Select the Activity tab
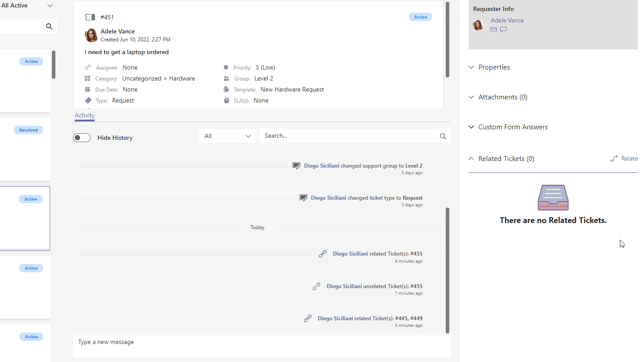Image resolution: width=644 pixels, height=362 pixels. [84, 116]
